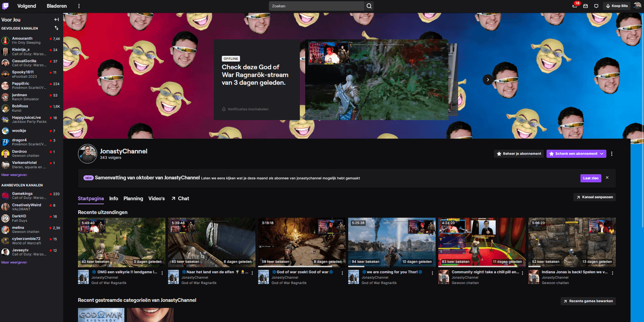Open the PappiEric channel link
The image size is (644, 322).
31,86
